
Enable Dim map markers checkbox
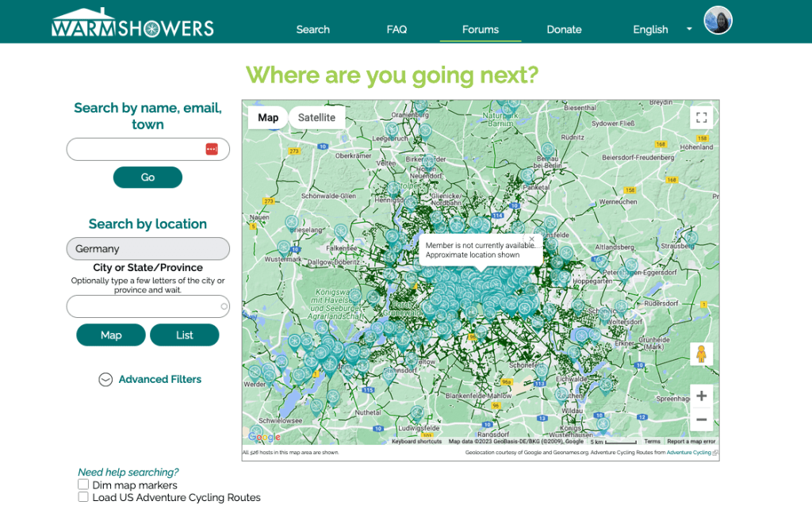83,484
